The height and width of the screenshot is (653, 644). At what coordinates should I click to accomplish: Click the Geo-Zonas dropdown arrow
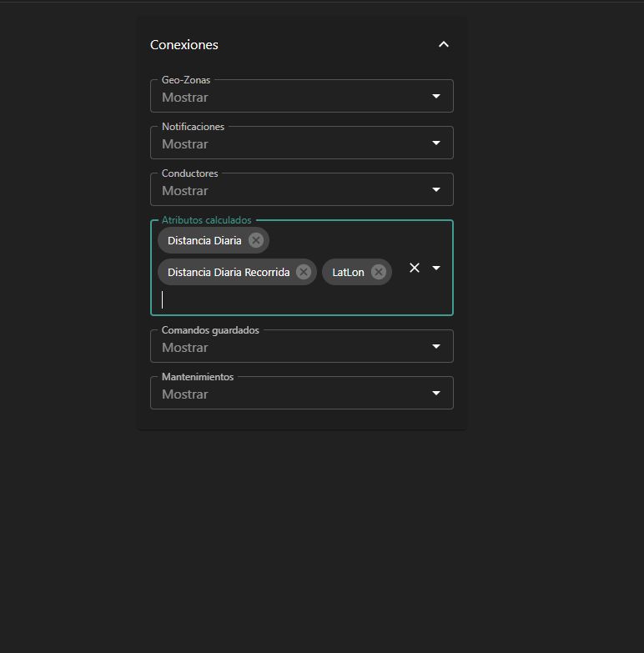click(x=436, y=97)
